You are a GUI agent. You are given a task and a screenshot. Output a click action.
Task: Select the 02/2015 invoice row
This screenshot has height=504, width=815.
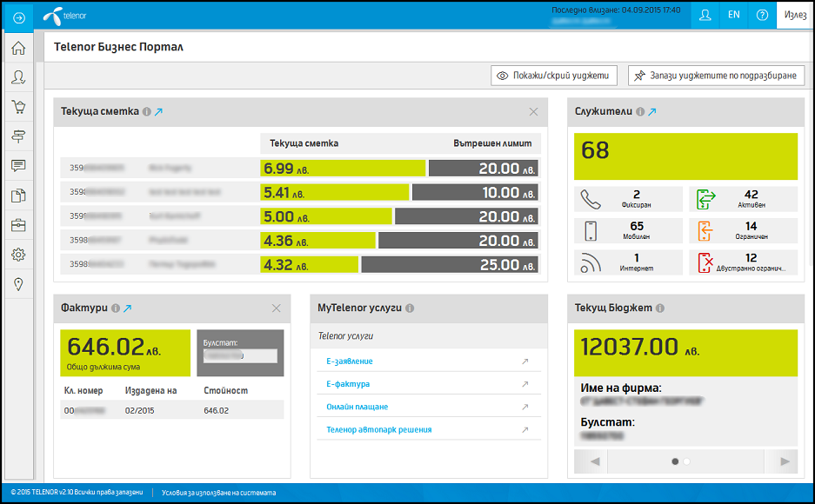click(172, 410)
